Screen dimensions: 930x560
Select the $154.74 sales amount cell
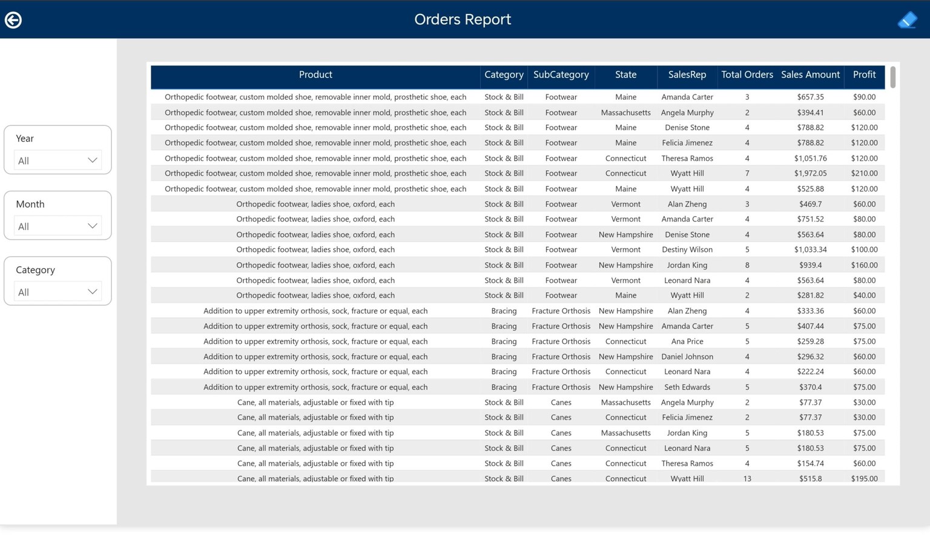[x=810, y=463]
